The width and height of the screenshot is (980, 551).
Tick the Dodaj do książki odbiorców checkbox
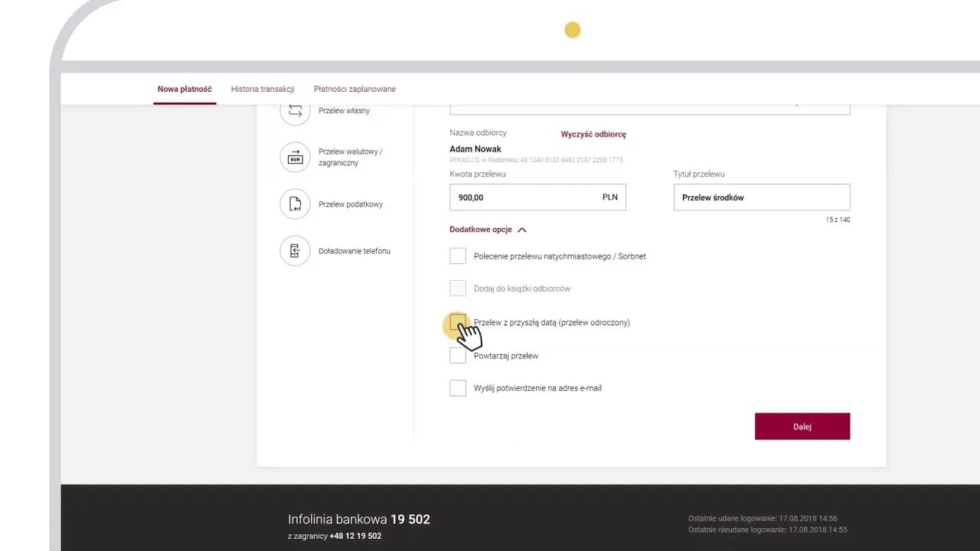[458, 289]
